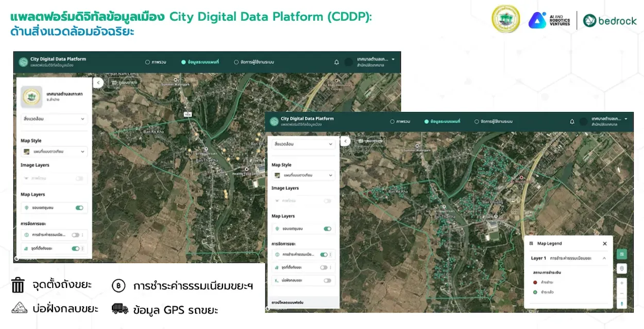
Task: Click the garbage truck icon beside ข้อมูล GPS รถขยะ
Action: [120, 308]
